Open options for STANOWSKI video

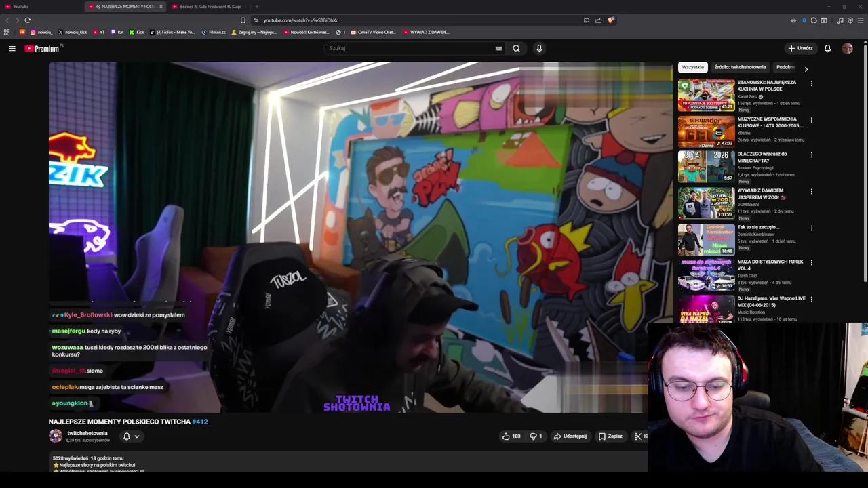(x=812, y=83)
